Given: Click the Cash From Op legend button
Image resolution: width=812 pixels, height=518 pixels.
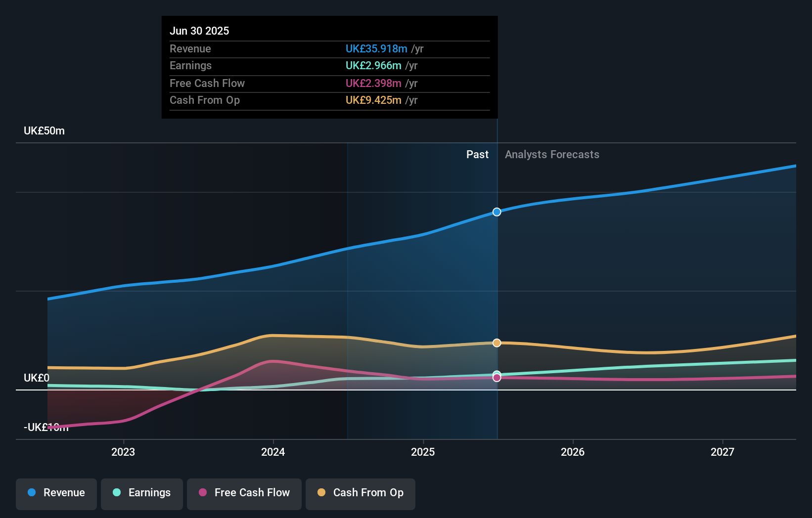Looking at the screenshot, I should pyautogui.click(x=360, y=494).
